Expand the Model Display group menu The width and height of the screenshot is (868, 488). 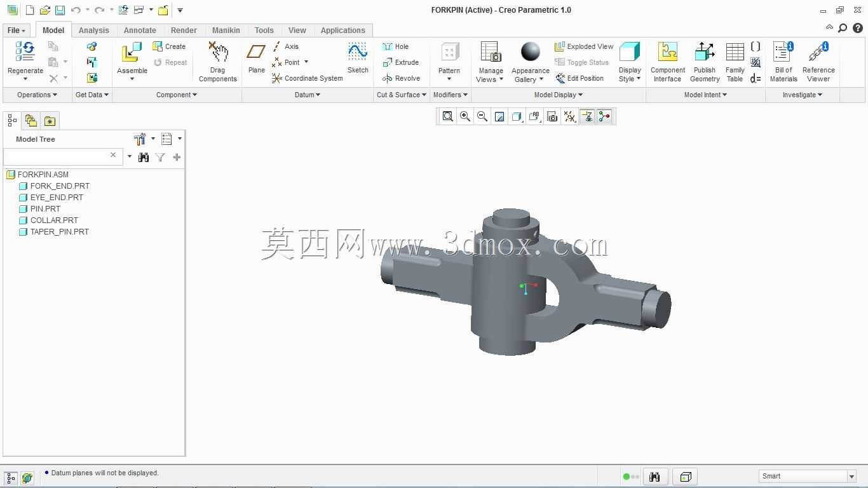(x=558, y=95)
